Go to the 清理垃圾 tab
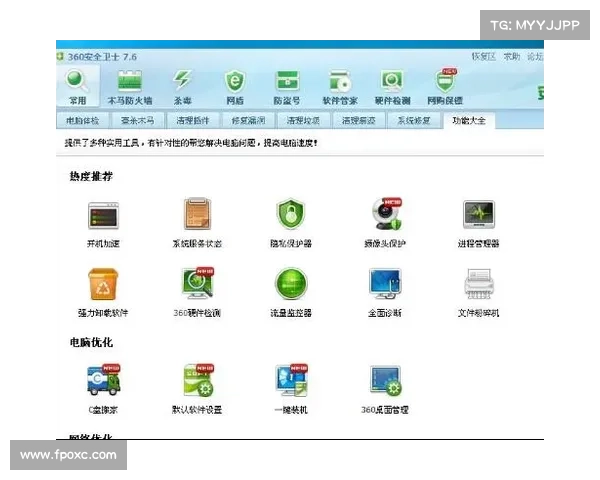Image resolution: width=600 pixels, height=480 pixels. (x=303, y=121)
